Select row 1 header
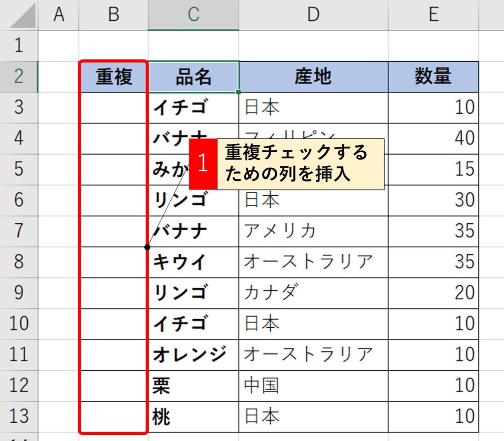This screenshot has width=504, height=441. click(x=19, y=46)
